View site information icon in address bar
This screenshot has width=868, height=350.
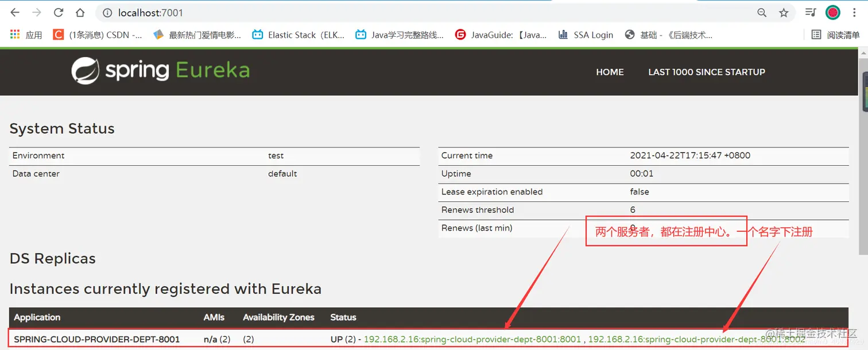click(107, 13)
